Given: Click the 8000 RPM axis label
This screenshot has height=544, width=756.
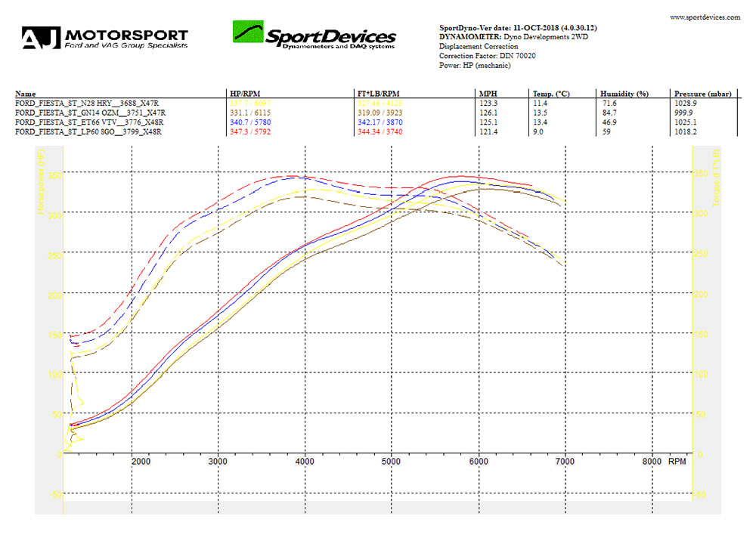Looking at the screenshot, I should (x=652, y=462).
